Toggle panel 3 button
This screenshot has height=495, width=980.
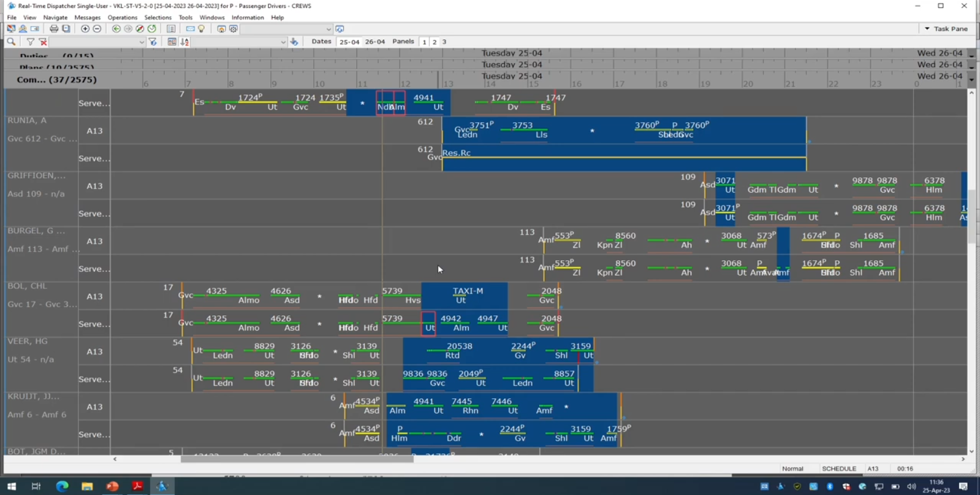[444, 42]
